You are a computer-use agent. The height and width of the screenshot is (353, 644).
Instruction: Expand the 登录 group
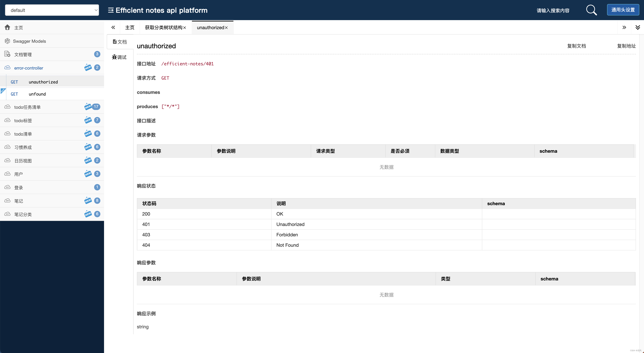(x=52, y=188)
